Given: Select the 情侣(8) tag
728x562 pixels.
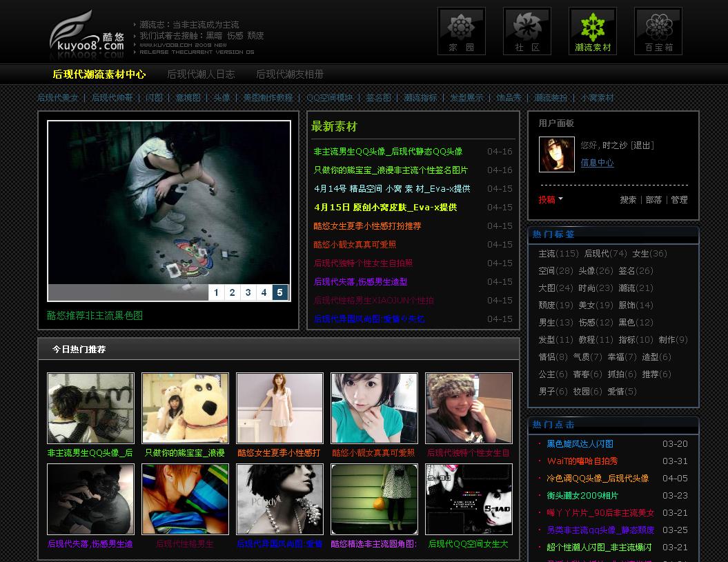Looking at the screenshot, I should click(x=553, y=357).
